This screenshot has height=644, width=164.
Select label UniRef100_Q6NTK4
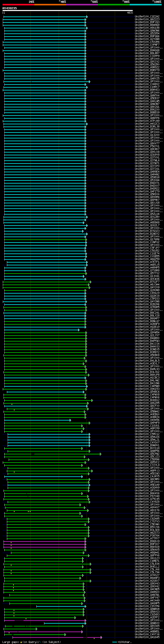tap(147, 96)
